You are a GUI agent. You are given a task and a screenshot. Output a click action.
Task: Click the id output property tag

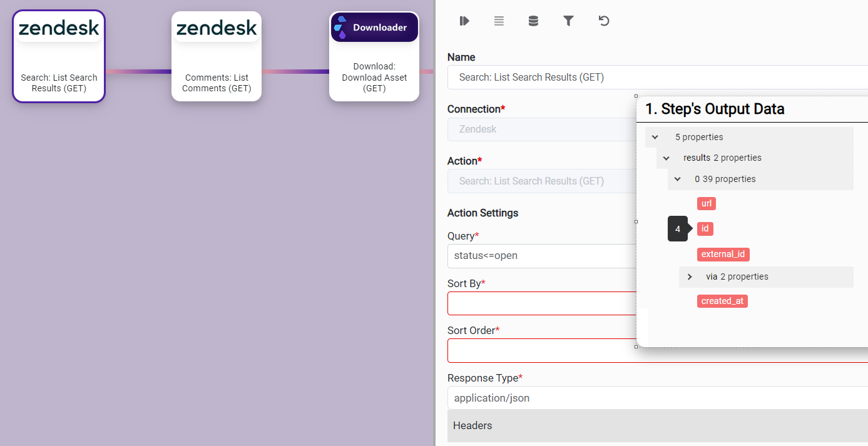point(705,229)
